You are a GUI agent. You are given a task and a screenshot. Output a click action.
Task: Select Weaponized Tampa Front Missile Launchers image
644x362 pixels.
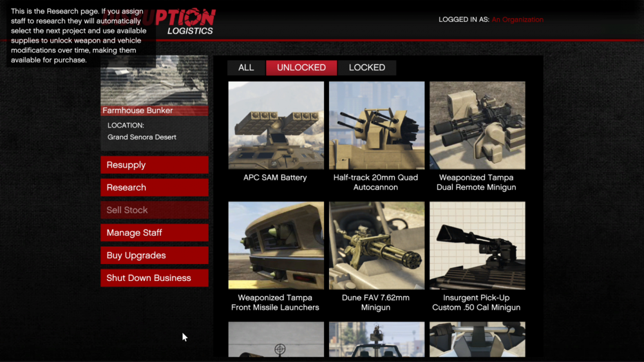click(x=276, y=245)
